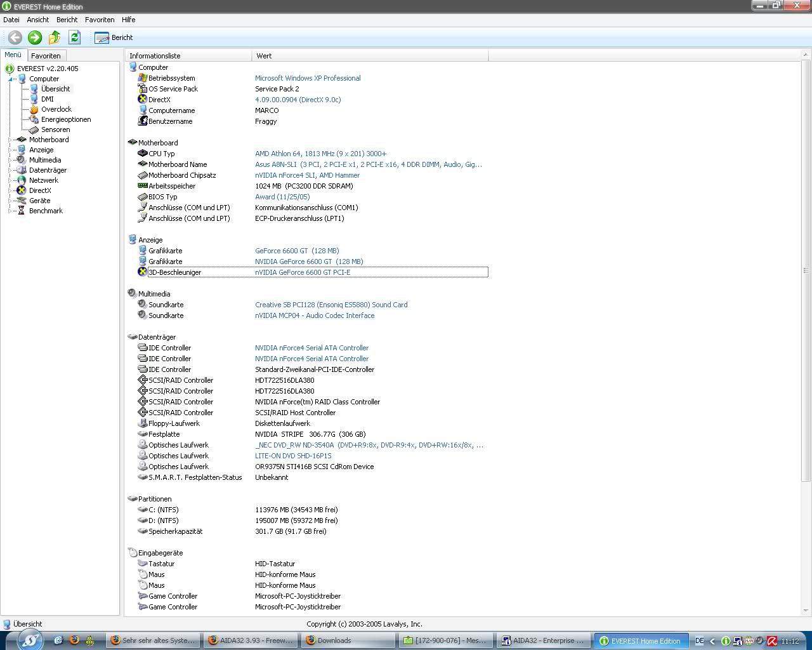Open the Hilfe menu
This screenshot has width=812, height=650.
pos(129,20)
